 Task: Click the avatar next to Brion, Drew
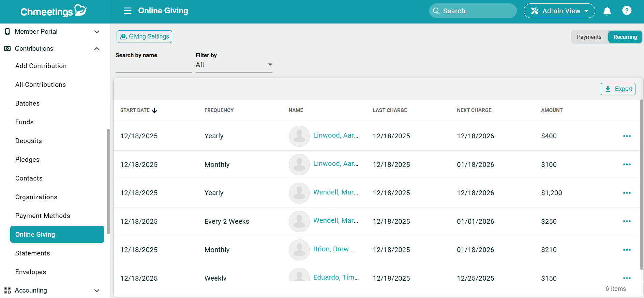[299, 250]
